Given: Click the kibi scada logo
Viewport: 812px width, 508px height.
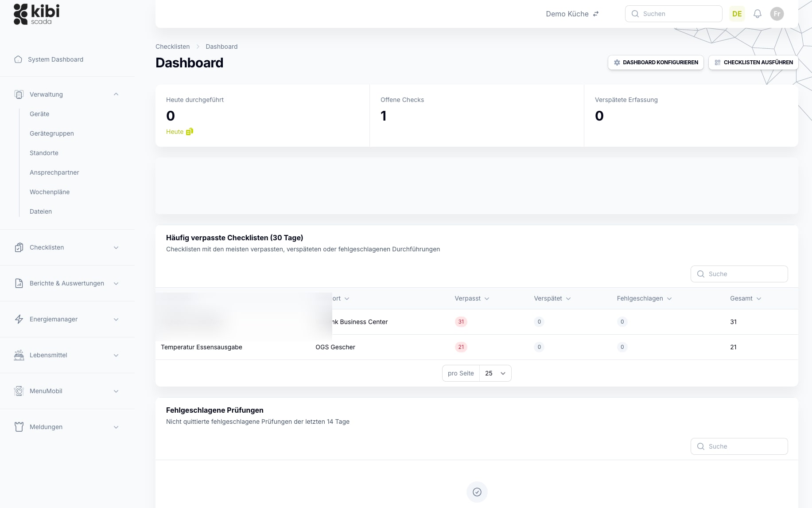Looking at the screenshot, I should [36, 14].
